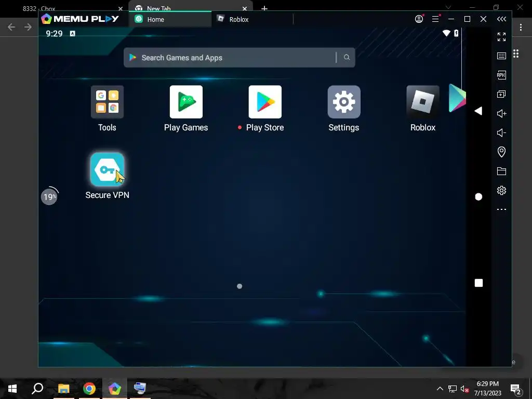Show more sidebar tools via three dots
The width and height of the screenshot is (532, 399).
(x=501, y=209)
